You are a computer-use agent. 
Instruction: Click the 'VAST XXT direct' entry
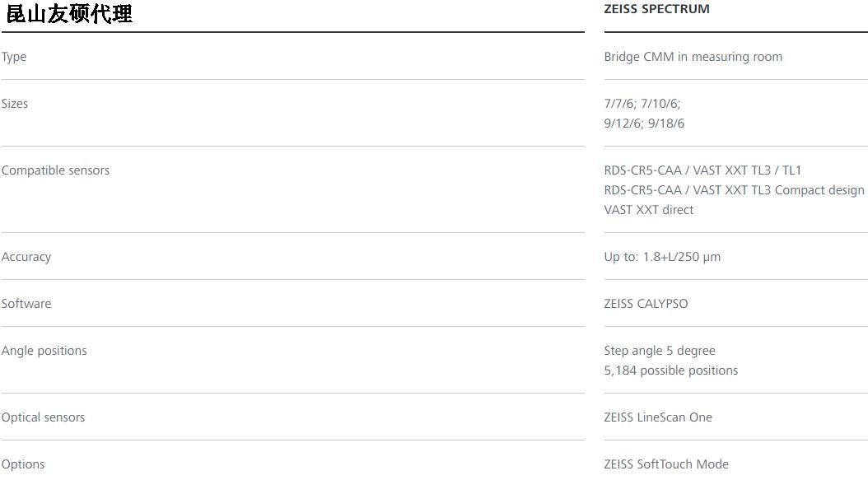649,210
